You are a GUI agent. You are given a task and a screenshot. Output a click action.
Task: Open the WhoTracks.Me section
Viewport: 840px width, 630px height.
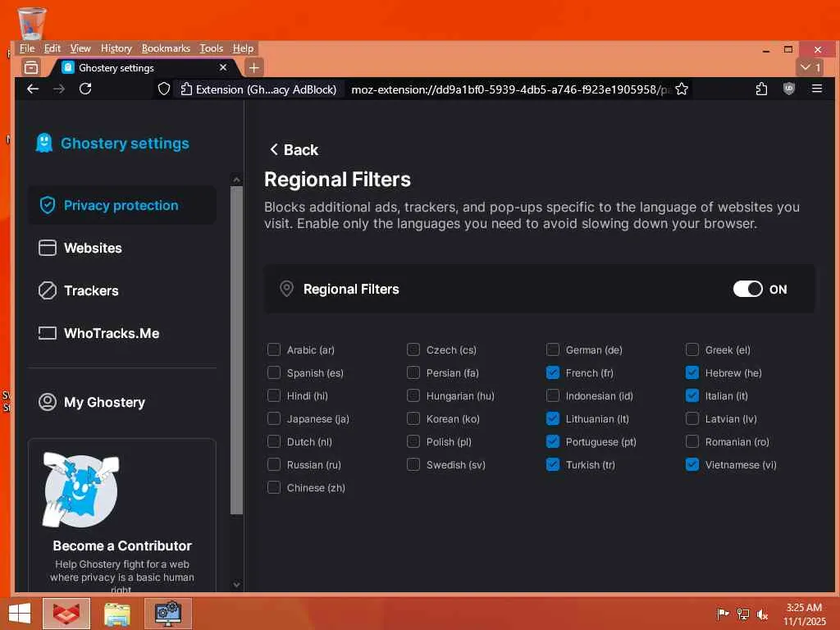(x=122, y=333)
